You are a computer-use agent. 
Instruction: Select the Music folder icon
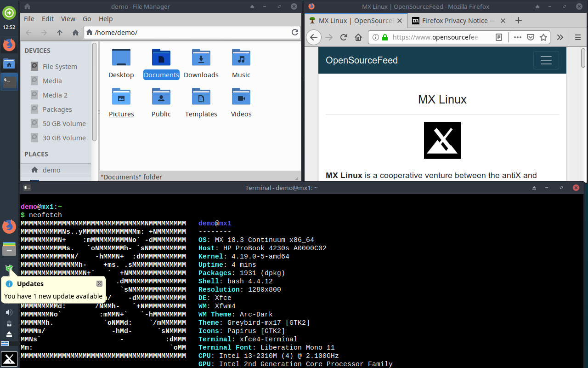point(241,57)
